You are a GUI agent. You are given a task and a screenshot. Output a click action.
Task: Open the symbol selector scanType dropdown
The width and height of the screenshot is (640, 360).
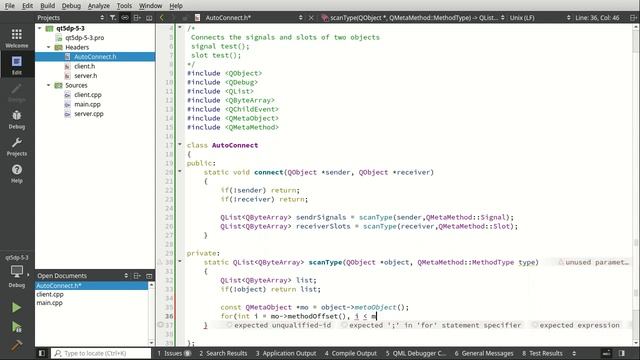click(x=413, y=18)
